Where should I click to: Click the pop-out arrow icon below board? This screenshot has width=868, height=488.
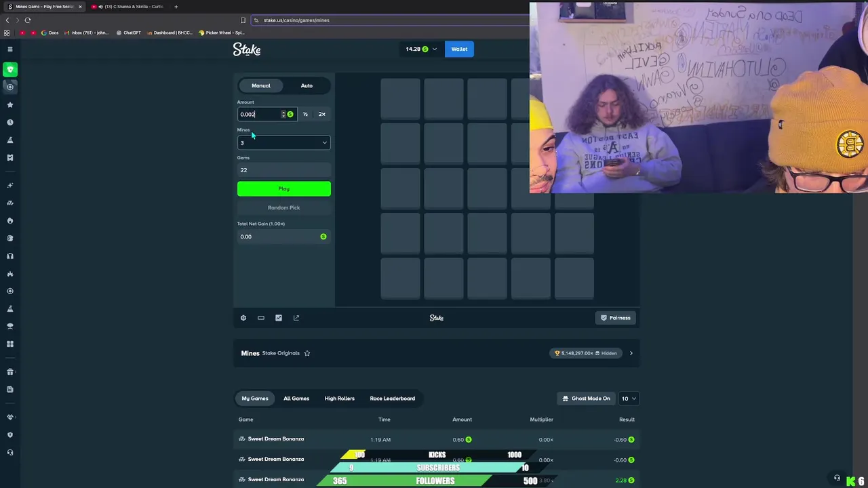pyautogui.click(x=296, y=318)
